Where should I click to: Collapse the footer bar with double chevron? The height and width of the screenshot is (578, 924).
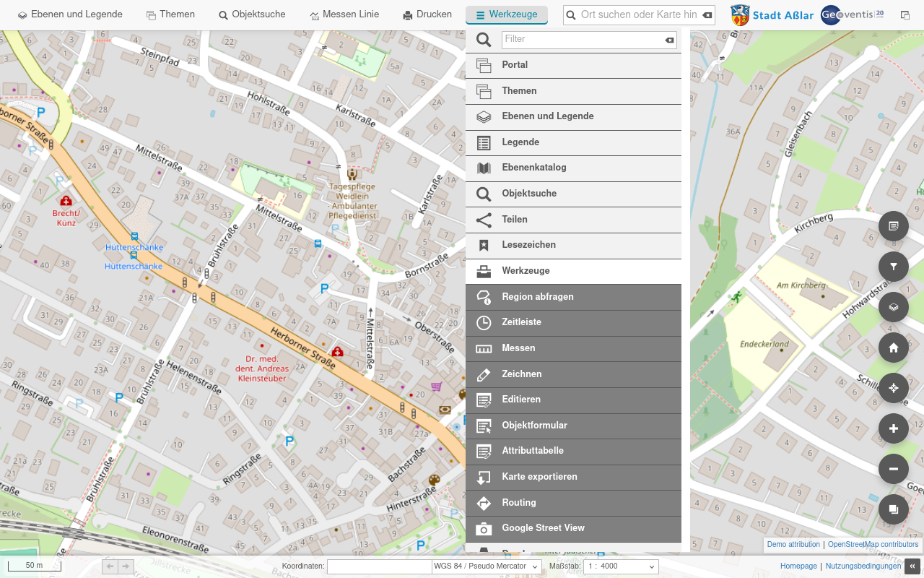[x=912, y=566]
